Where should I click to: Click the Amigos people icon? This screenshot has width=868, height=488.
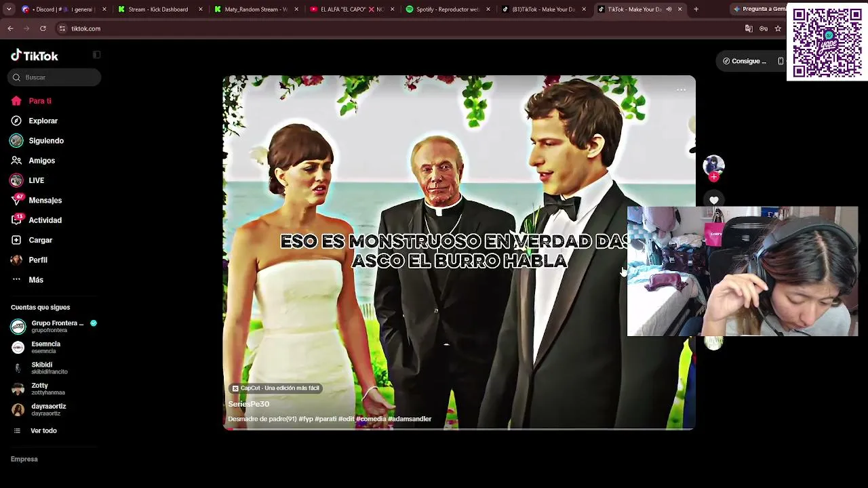pyautogui.click(x=16, y=161)
